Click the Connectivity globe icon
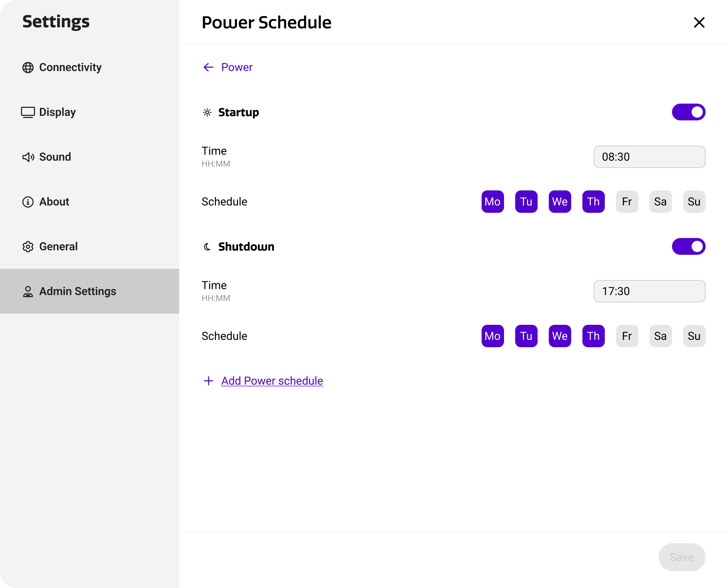Screen dimensions: 728x588 pos(28,68)
